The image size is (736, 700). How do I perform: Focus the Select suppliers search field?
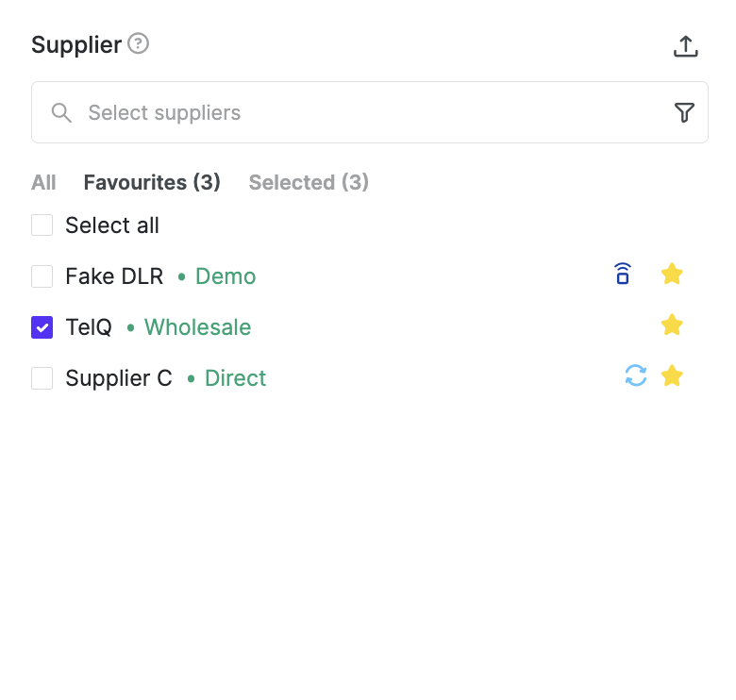coord(369,112)
